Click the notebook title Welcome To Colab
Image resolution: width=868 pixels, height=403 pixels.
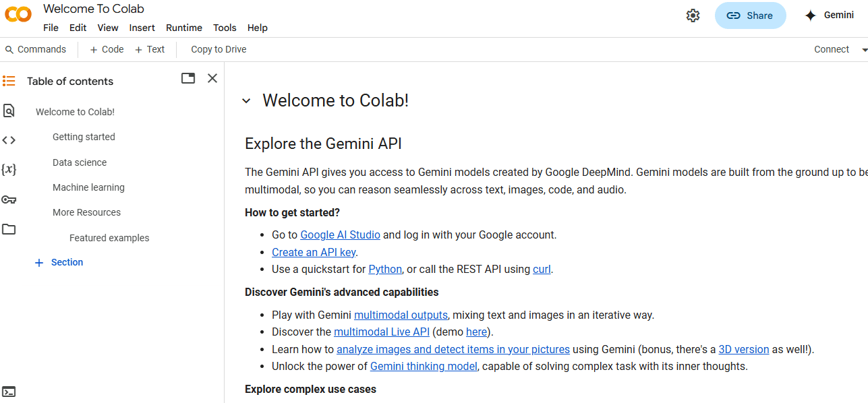[x=94, y=9]
